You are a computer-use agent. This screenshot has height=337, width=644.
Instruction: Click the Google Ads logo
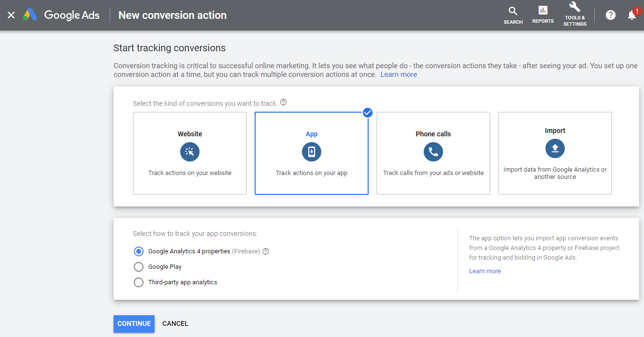pyautogui.click(x=30, y=15)
